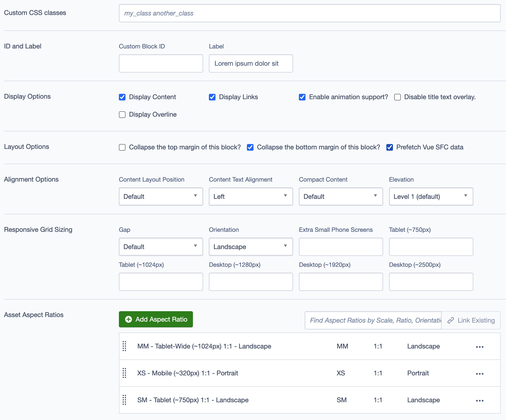Click plus icon in Add Aspect Ratio
506x420 pixels.
pos(129,319)
